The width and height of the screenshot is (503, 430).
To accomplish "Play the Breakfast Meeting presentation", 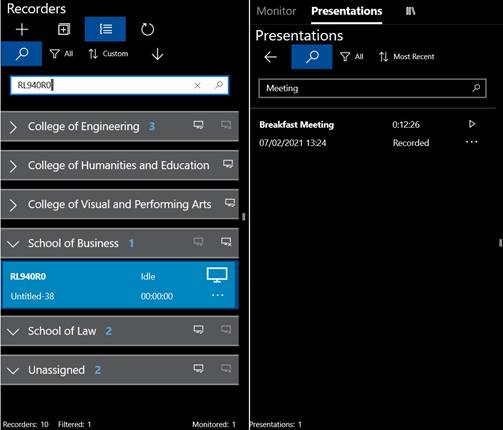I will coord(472,124).
